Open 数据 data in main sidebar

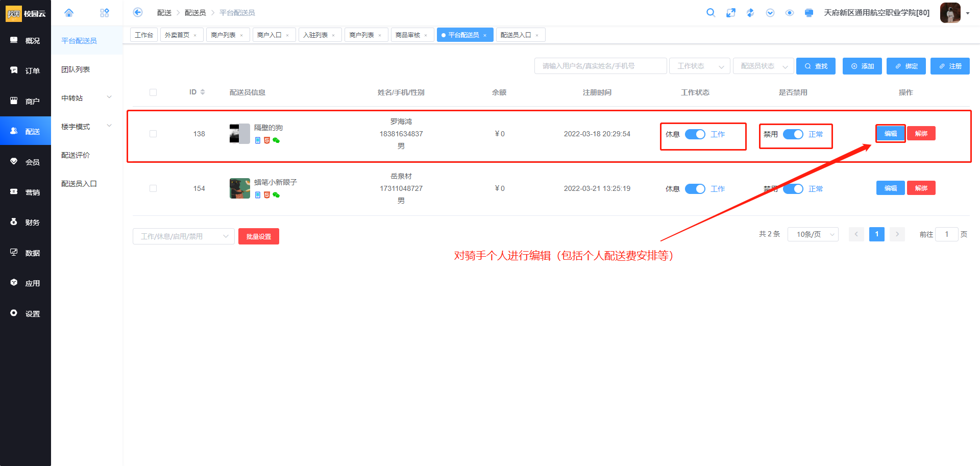[26, 253]
